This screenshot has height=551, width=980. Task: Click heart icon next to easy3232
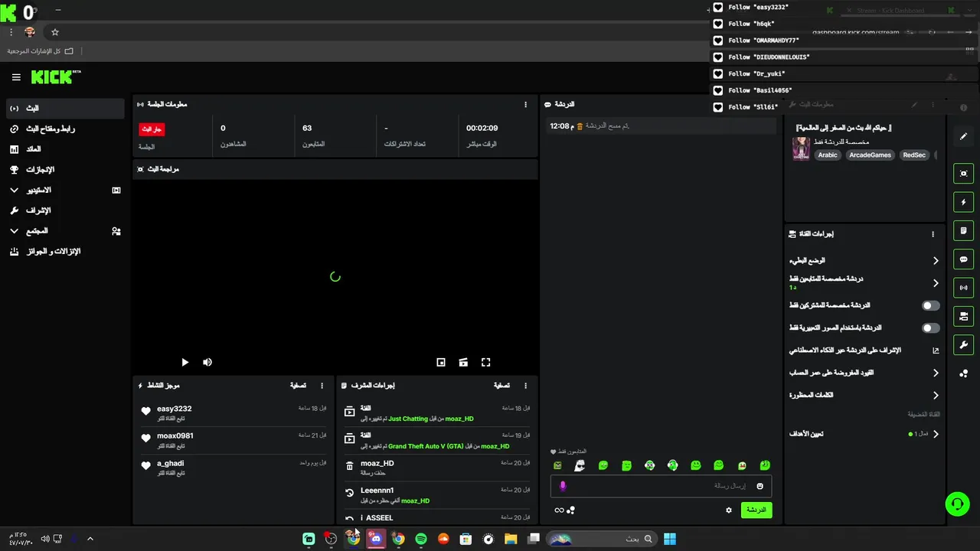[x=145, y=411]
